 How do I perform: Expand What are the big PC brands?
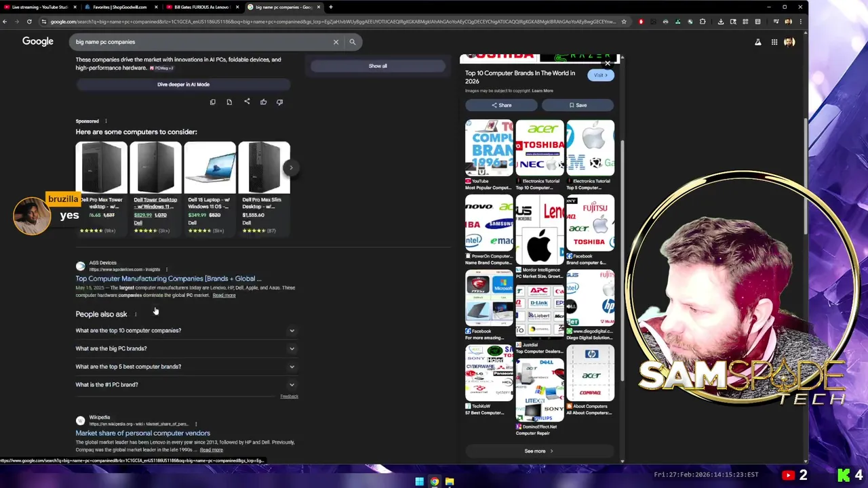pos(186,348)
